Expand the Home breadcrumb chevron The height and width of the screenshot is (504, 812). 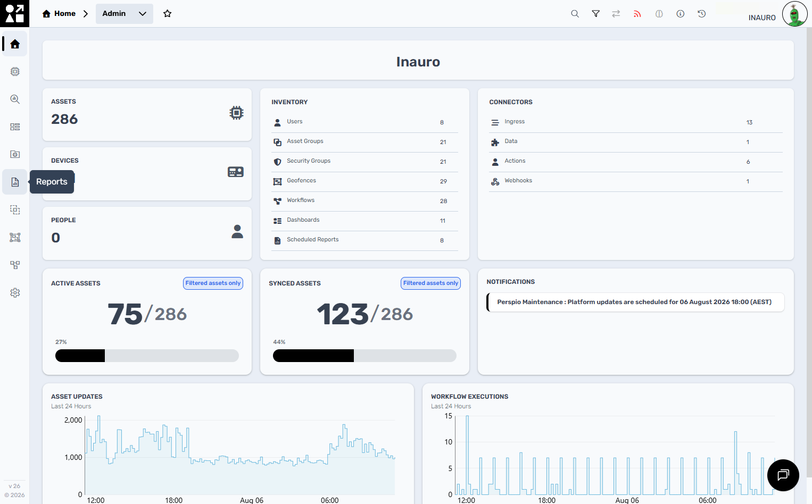click(86, 14)
